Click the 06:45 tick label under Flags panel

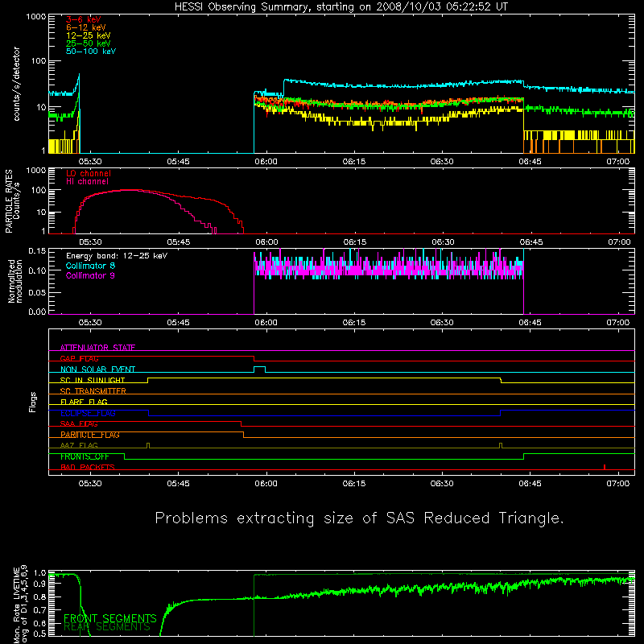530,484
